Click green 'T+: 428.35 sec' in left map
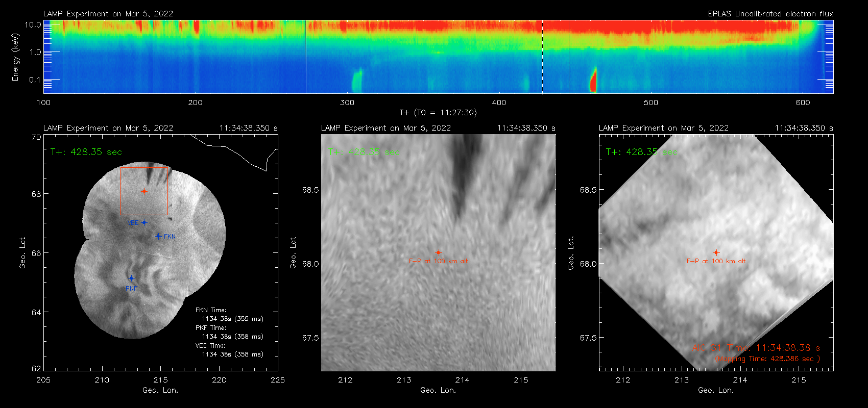The width and height of the screenshot is (868, 408). (x=86, y=152)
